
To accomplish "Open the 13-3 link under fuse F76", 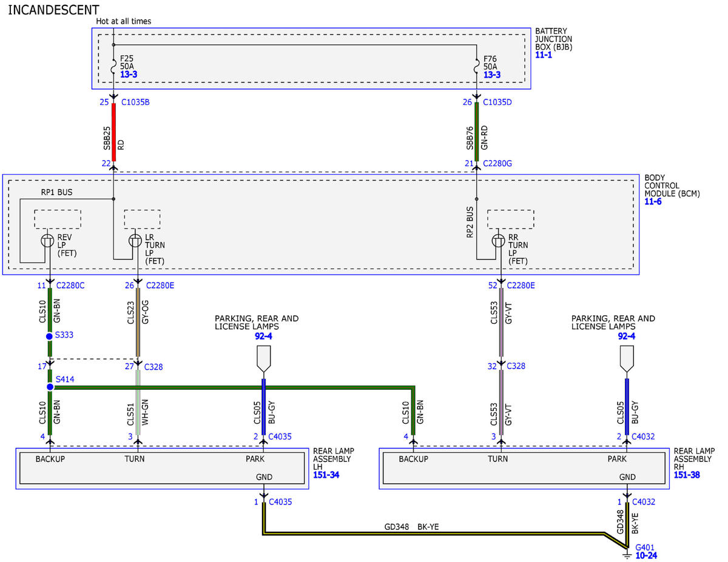I will 492,75.
